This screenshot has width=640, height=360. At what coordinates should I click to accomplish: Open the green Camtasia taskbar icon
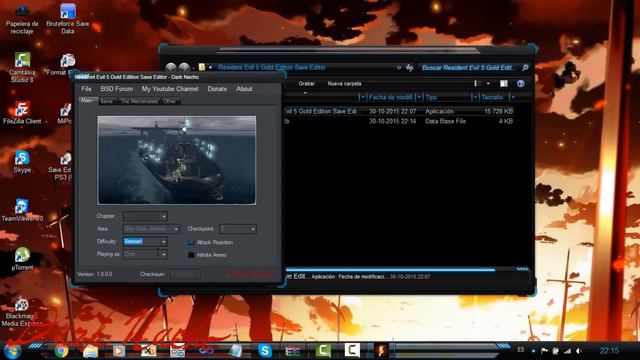coord(323,351)
